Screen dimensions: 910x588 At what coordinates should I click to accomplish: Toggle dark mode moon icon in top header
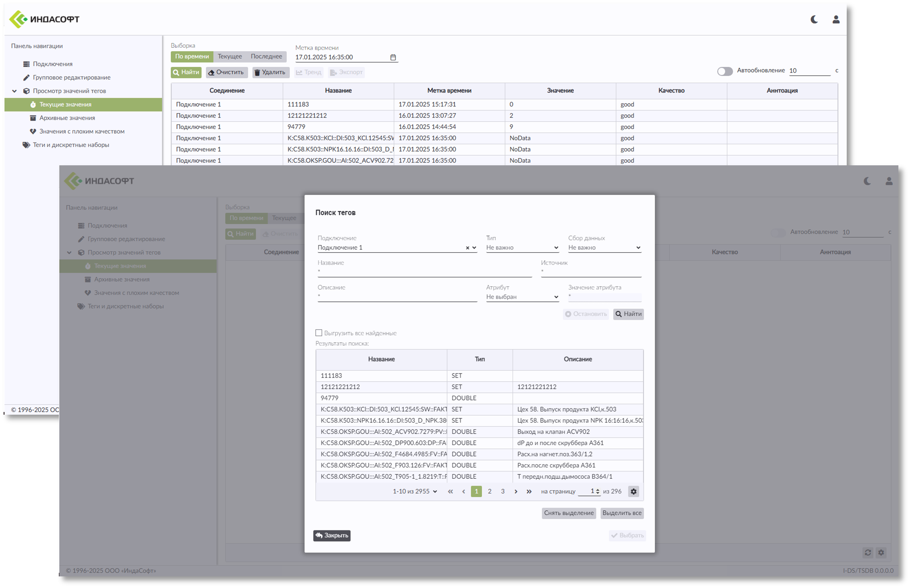814,19
